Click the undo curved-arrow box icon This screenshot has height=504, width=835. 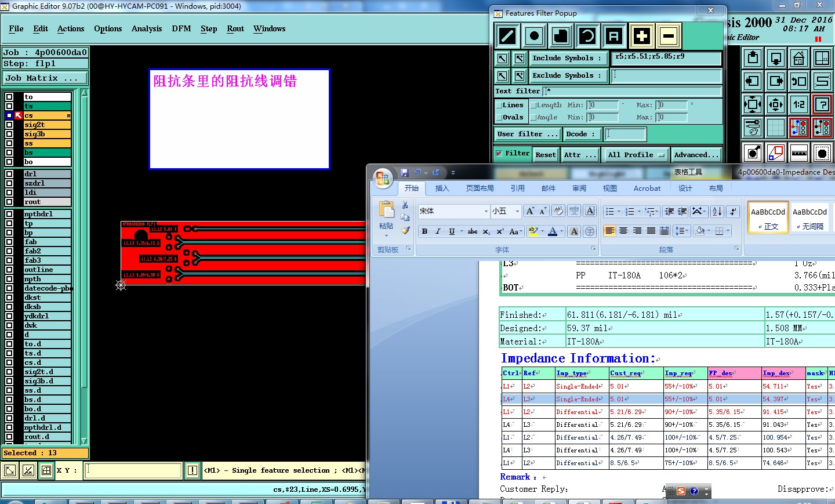point(799,81)
